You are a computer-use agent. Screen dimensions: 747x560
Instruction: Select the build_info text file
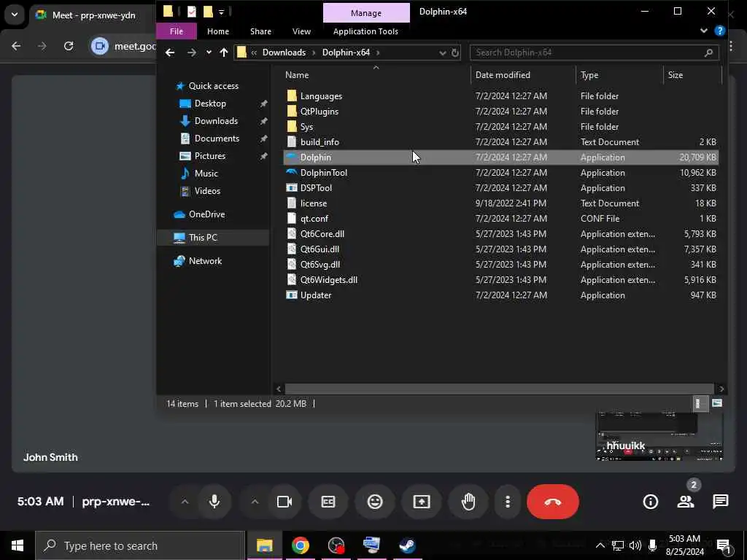pos(500,142)
